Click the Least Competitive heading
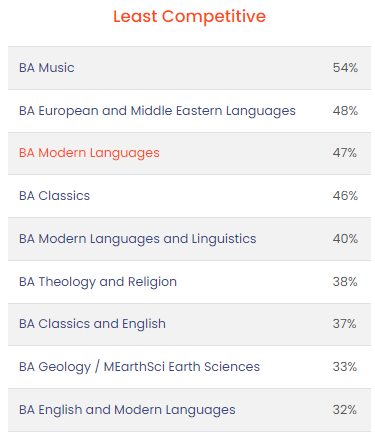The width and height of the screenshot is (375, 434). coord(189,16)
